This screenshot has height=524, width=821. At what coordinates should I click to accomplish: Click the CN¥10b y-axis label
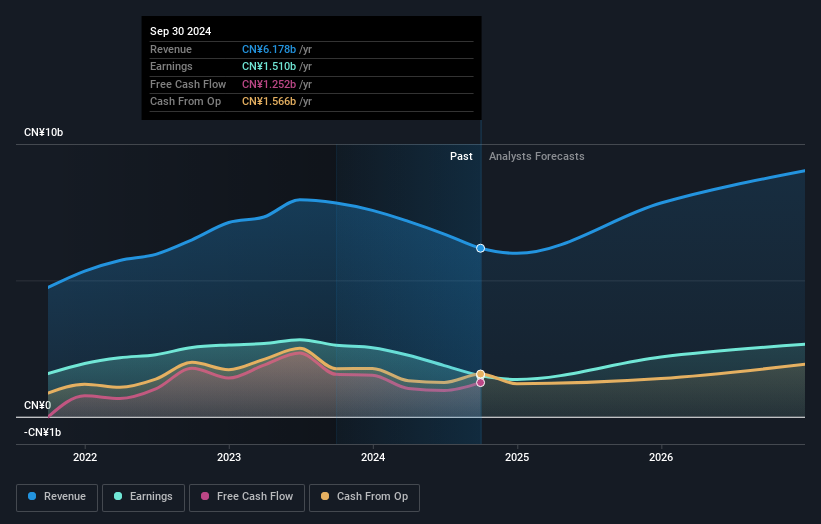(x=43, y=132)
